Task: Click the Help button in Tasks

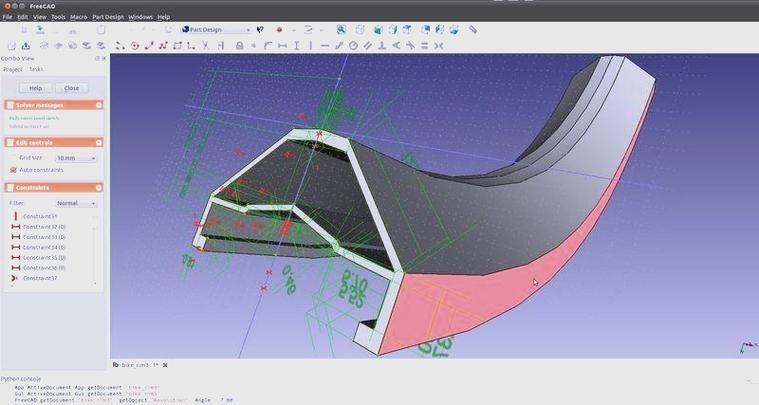Action: click(x=36, y=88)
